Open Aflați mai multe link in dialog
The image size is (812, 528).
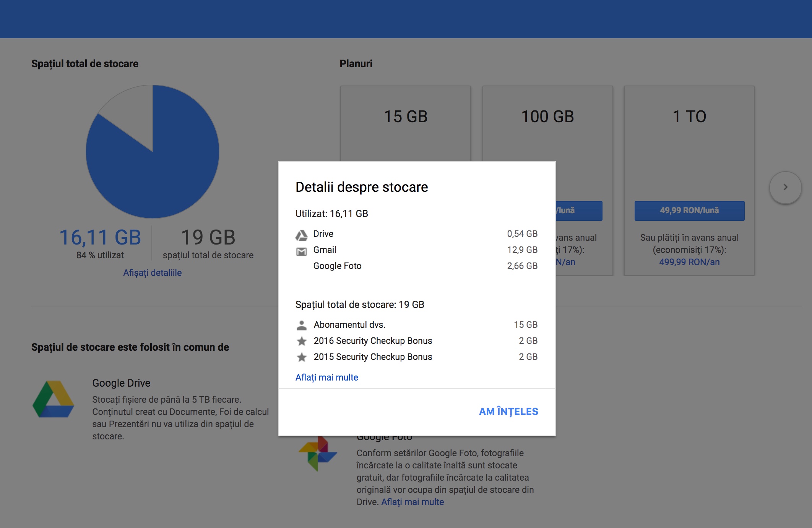tap(327, 377)
